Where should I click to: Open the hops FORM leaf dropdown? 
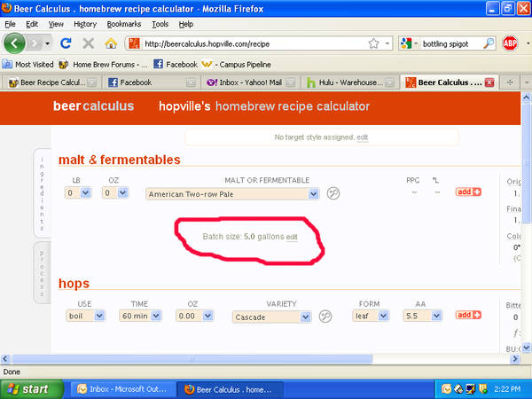pos(371,316)
